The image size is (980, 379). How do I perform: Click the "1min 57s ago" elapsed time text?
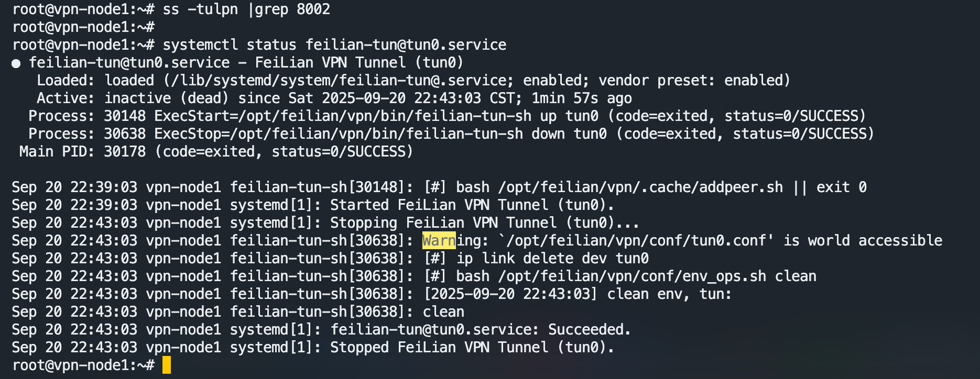click(582, 98)
